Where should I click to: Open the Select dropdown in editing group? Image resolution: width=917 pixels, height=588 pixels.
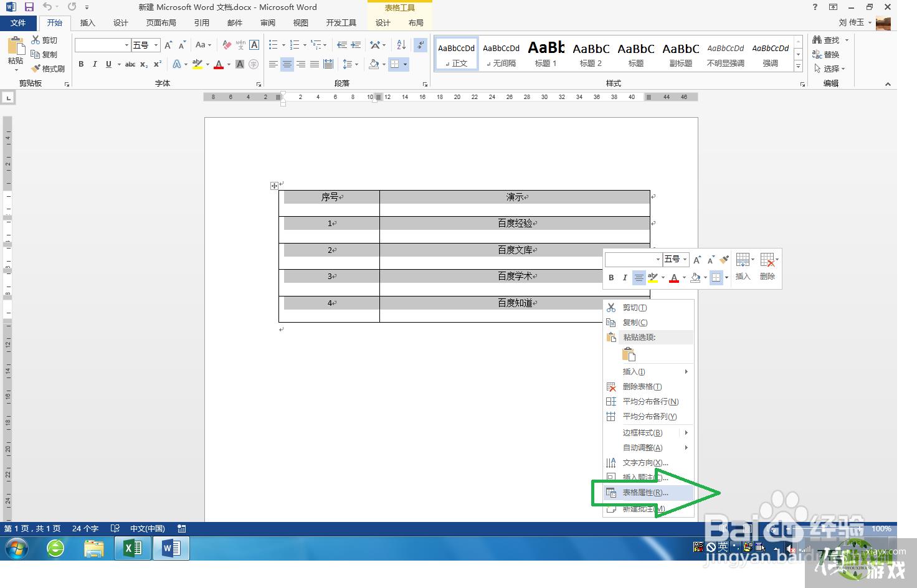(x=830, y=69)
